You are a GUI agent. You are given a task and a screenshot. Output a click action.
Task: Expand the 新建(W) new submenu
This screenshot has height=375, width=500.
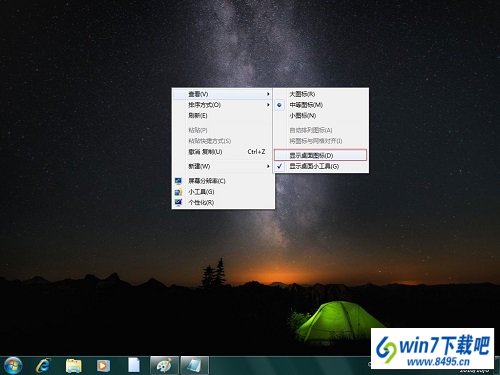point(223,166)
